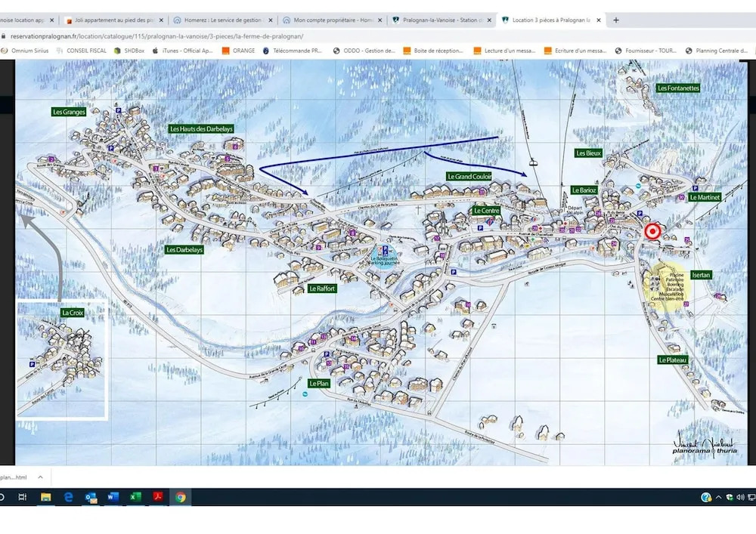Open the CONSEIL FISCAL bookmark

tap(82, 51)
